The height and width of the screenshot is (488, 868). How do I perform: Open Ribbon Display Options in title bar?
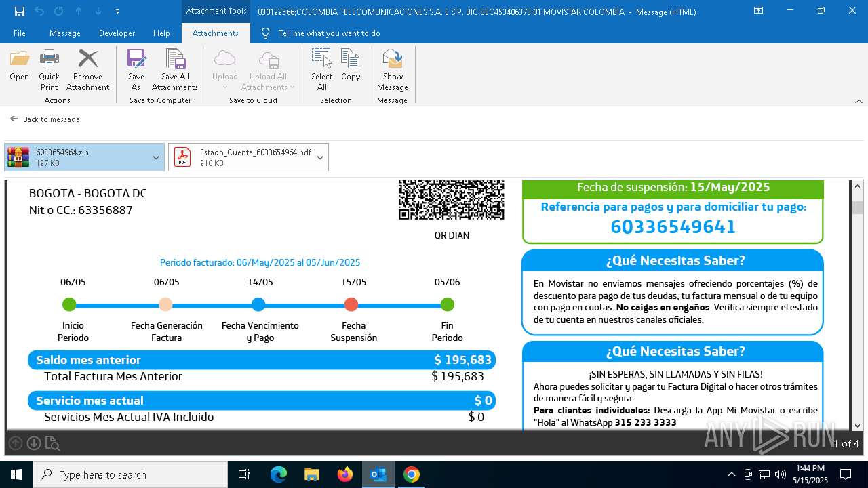pyautogui.click(x=759, y=11)
